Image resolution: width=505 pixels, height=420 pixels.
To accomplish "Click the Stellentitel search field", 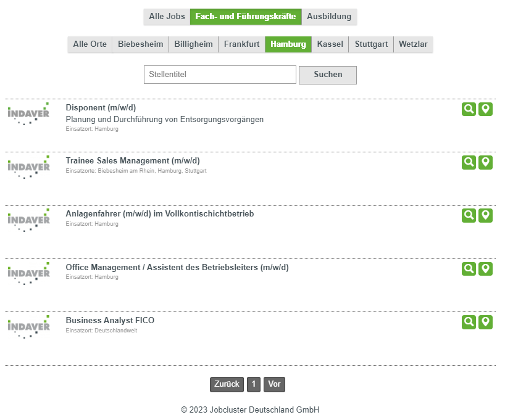I will pos(220,74).
